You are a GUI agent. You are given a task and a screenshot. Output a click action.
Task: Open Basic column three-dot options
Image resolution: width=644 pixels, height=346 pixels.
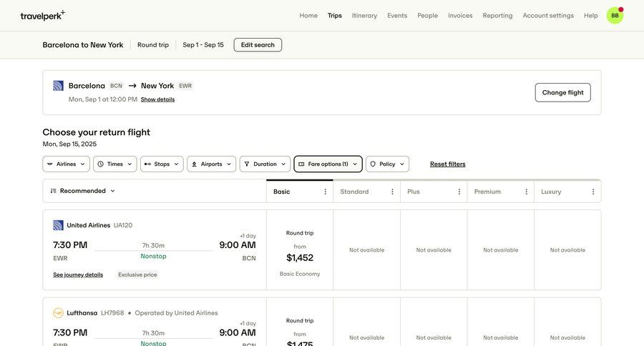pyautogui.click(x=326, y=192)
